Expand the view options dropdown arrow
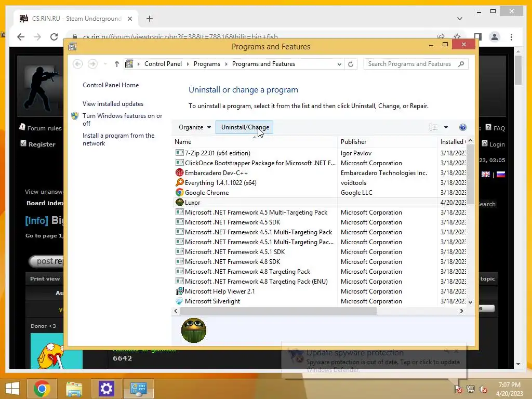The width and height of the screenshot is (532, 399). coord(446,127)
